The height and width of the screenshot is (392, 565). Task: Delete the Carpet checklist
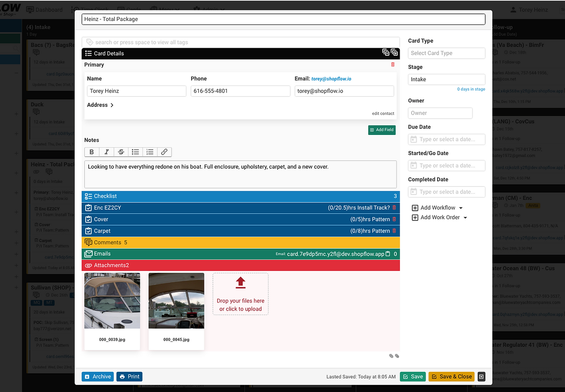[394, 231]
